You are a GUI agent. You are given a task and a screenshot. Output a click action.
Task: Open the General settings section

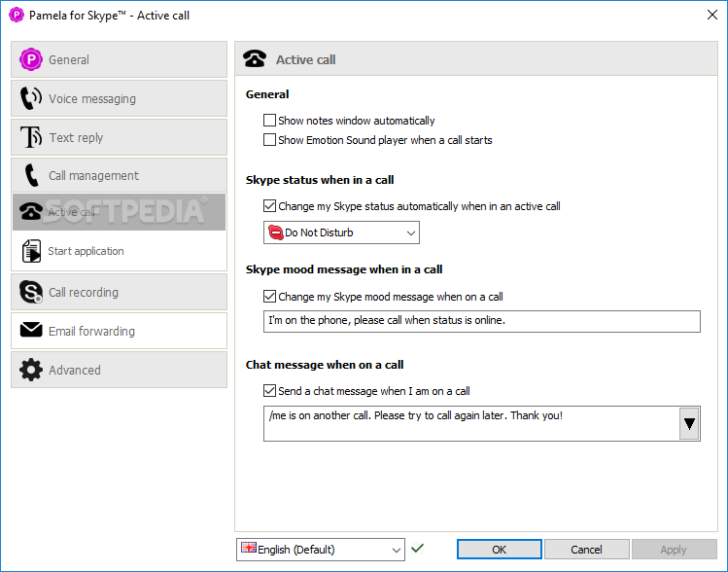[119, 59]
